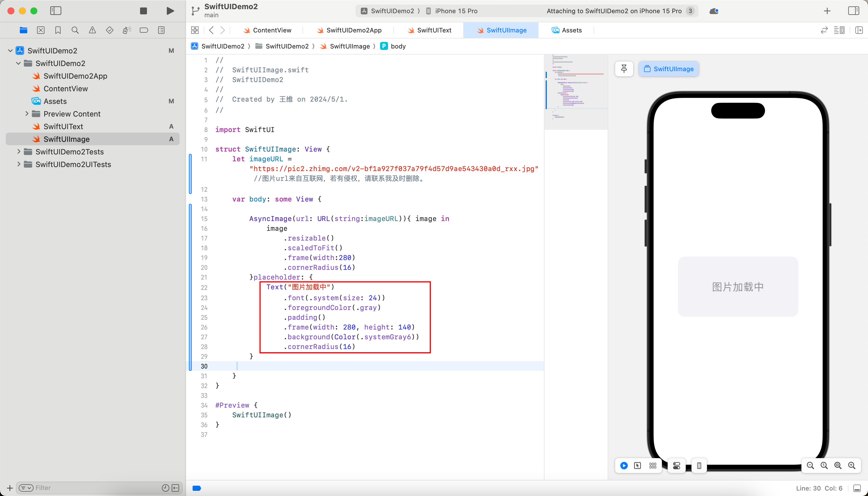Click the zoom fit preview icon
Image resolution: width=868 pixels, height=496 pixels.
(839, 466)
